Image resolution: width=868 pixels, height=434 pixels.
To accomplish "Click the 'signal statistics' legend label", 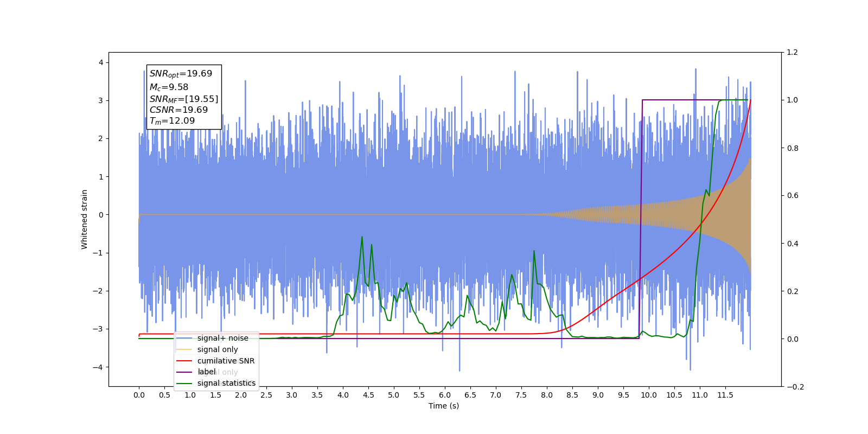I will (226, 383).
